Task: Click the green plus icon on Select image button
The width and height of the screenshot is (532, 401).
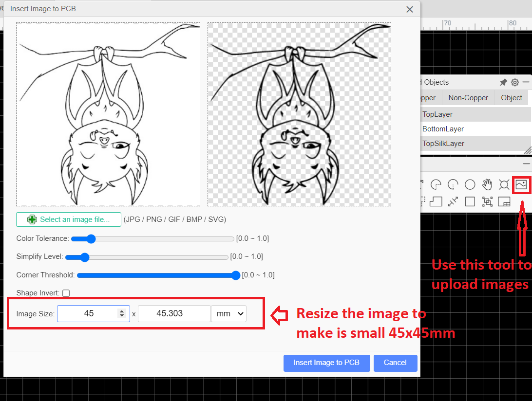Action: [32, 219]
